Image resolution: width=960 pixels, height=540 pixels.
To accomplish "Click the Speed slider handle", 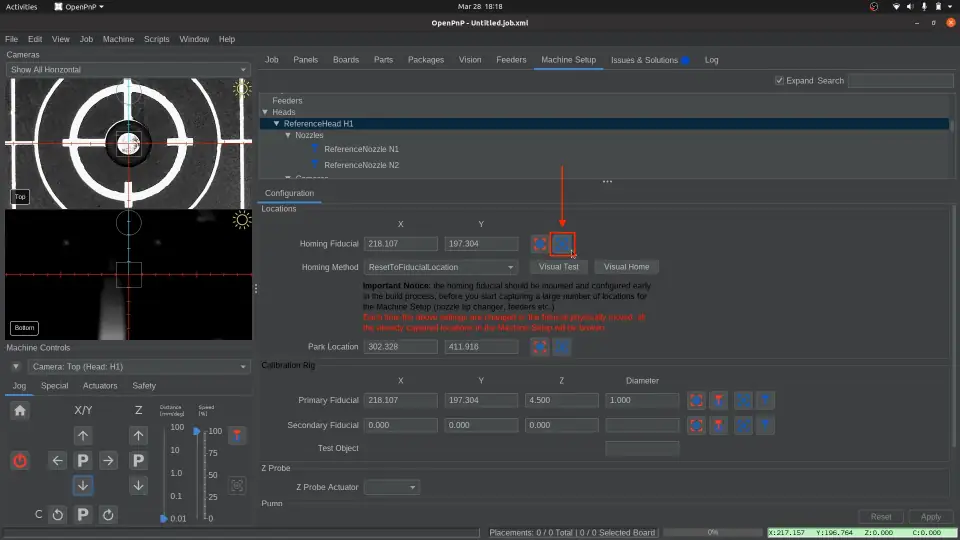I will click(196, 431).
